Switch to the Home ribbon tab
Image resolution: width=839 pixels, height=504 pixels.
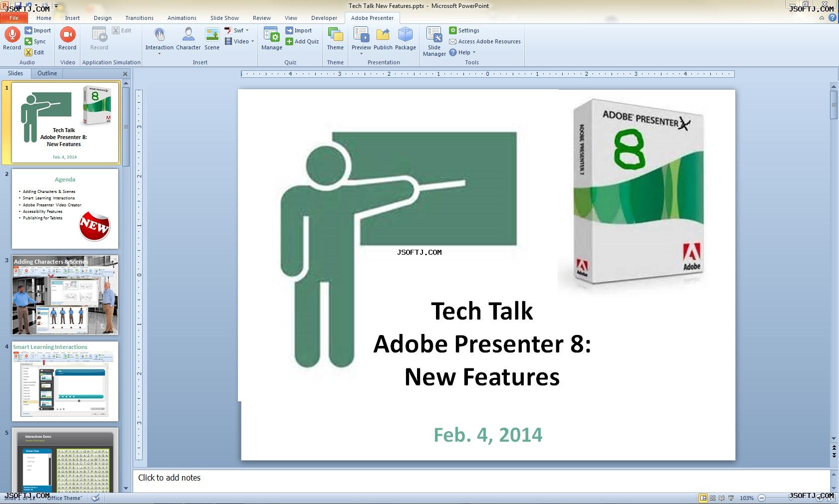point(44,18)
